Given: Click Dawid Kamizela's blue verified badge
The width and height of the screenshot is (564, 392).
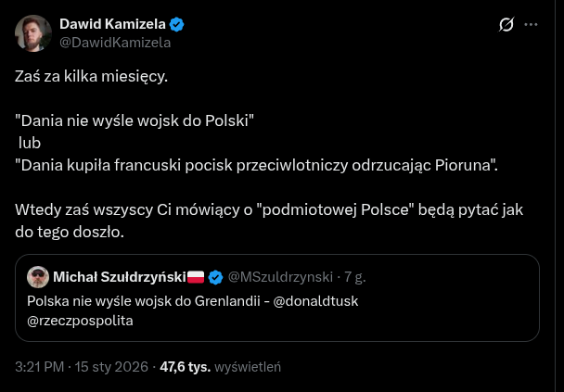Looking at the screenshot, I should click(177, 24).
